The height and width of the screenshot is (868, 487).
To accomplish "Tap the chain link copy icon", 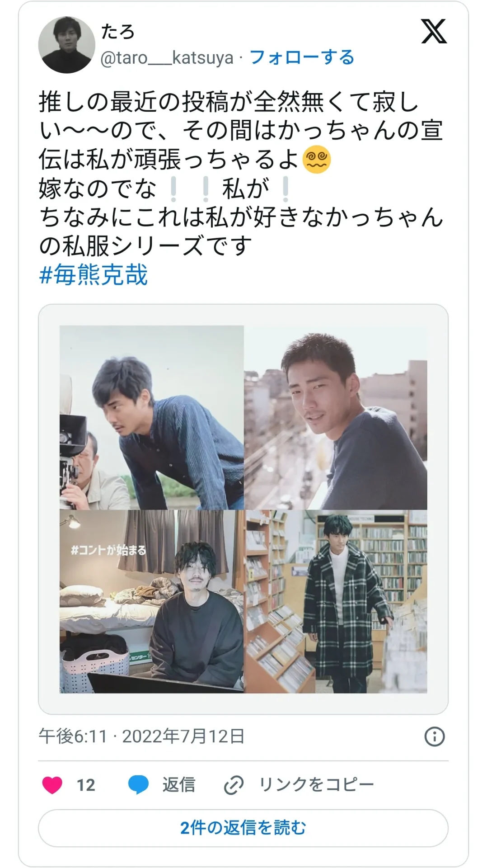I will 234,785.
